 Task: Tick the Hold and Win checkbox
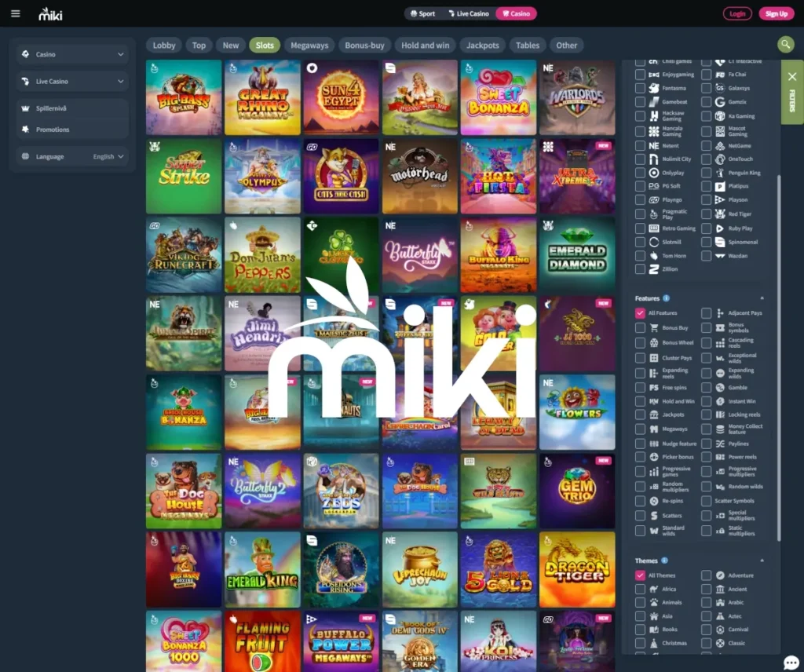click(x=640, y=401)
